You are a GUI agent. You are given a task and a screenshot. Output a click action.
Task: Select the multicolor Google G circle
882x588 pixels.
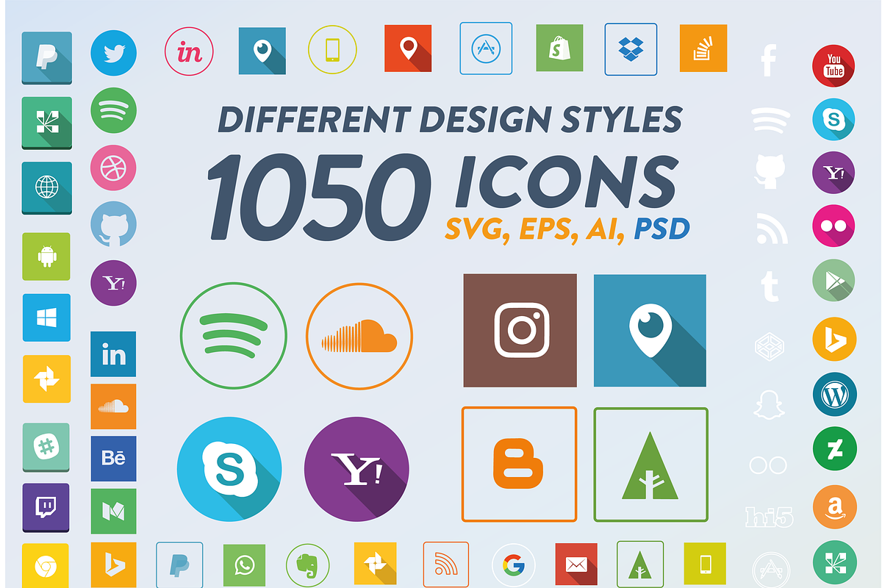[x=514, y=565]
